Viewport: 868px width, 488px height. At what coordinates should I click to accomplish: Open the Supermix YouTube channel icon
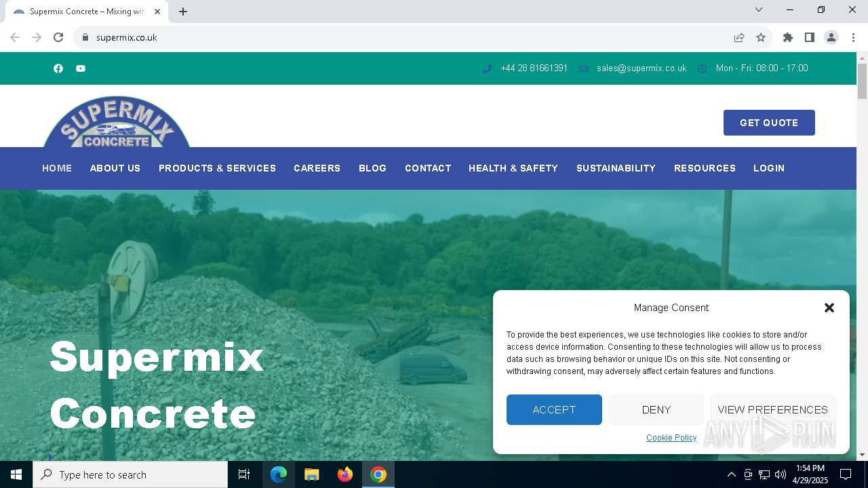81,68
